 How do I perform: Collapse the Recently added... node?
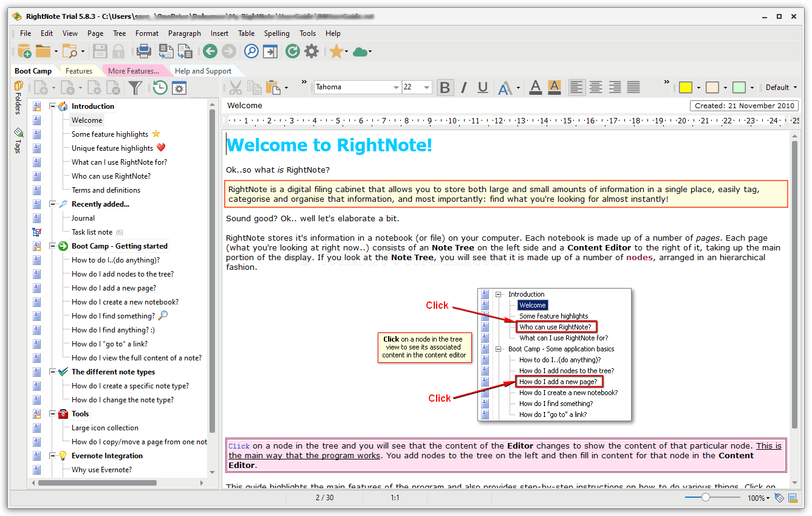click(53, 204)
